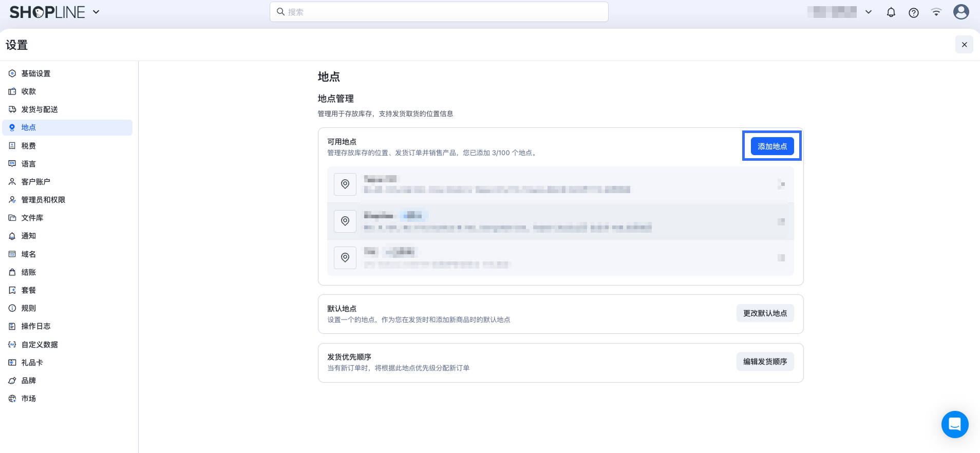Screen dimensions: 980x453
Task: Open the first location row arrow
Action: [x=781, y=184]
